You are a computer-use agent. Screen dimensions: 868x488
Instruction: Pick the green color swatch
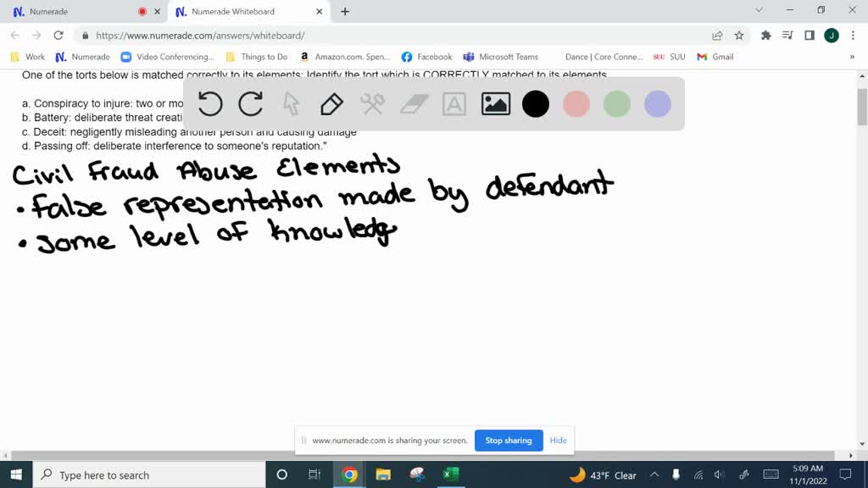pos(616,103)
